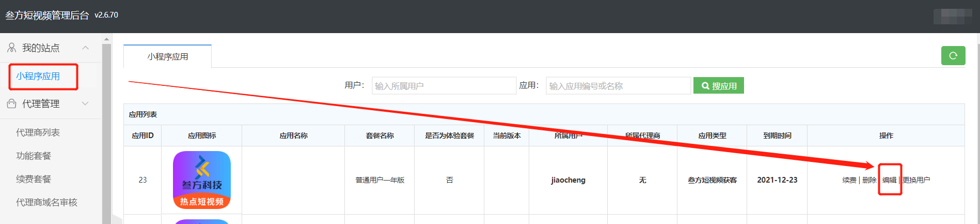Image resolution: width=980 pixels, height=224 pixels.
Task: Click the 套餐名称 column header
Action: click(380, 136)
